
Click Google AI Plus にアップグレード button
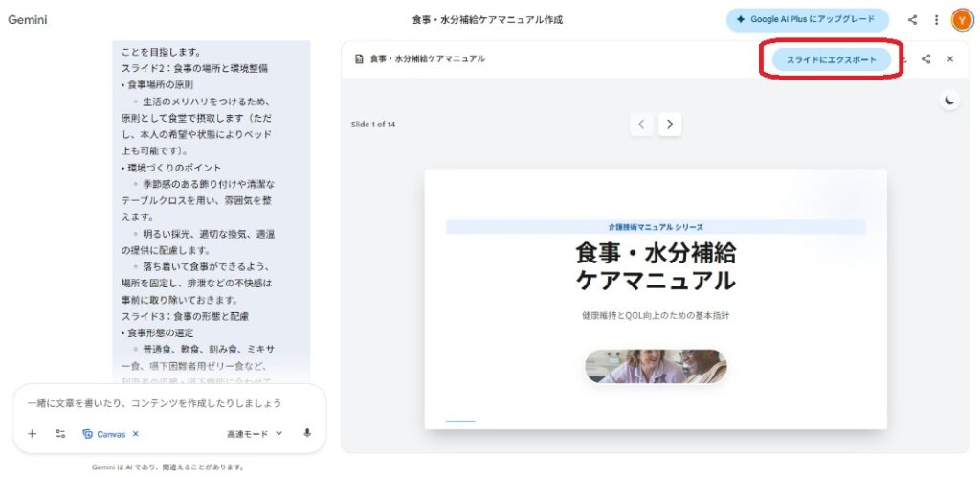point(807,20)
